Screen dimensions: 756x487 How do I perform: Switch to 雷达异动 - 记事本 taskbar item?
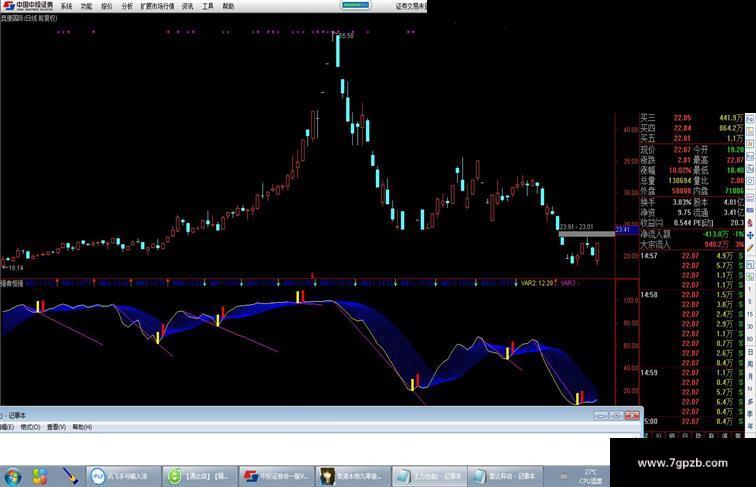(x=505, y=476)
